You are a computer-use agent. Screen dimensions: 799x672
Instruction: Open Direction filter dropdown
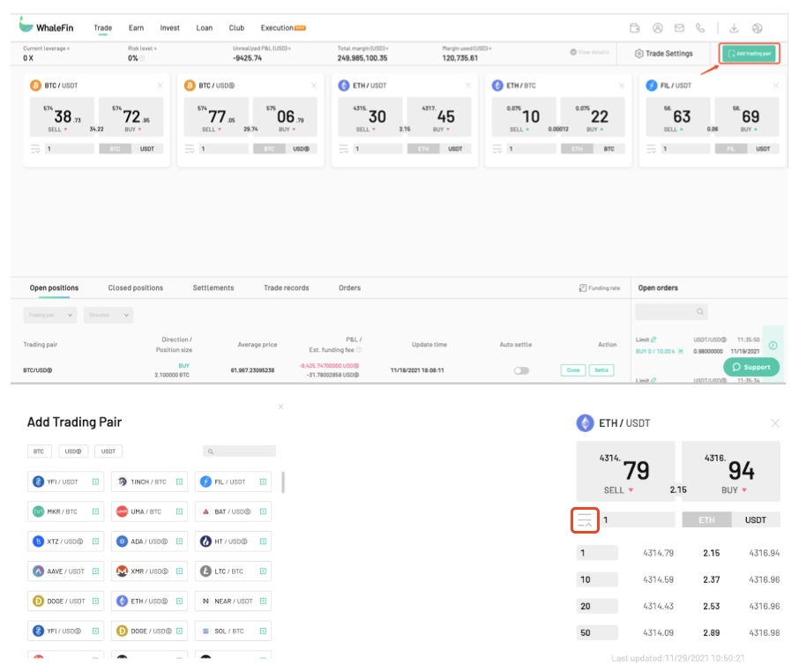(x=108, y=315)
